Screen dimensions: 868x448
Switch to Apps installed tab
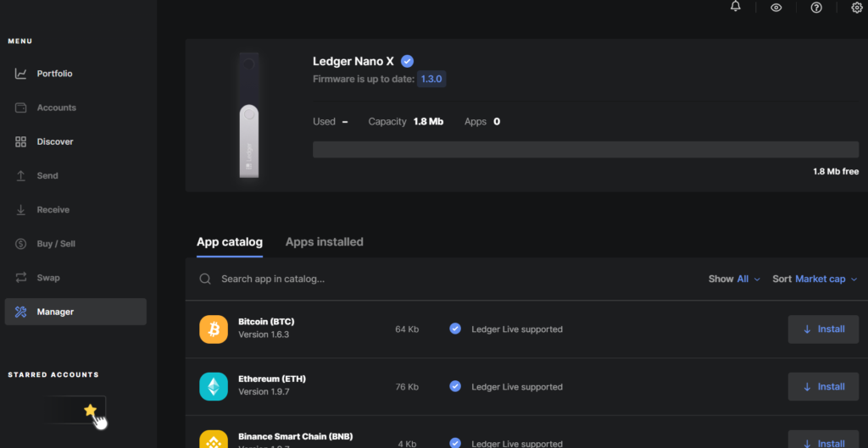coord(325,242)
